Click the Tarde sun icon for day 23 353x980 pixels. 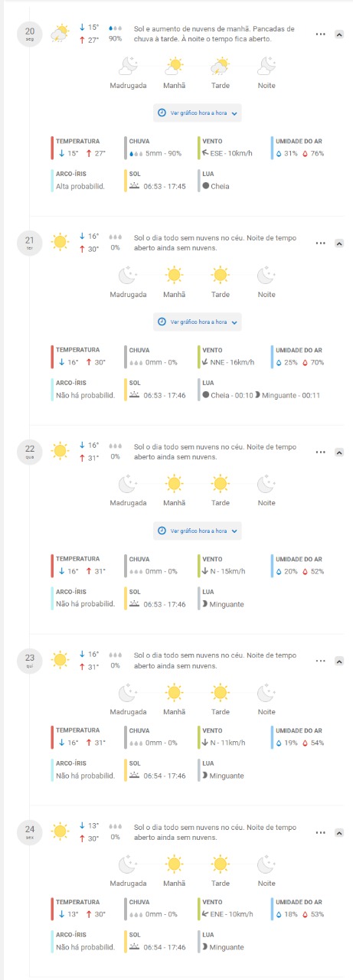tap(221, 693)
